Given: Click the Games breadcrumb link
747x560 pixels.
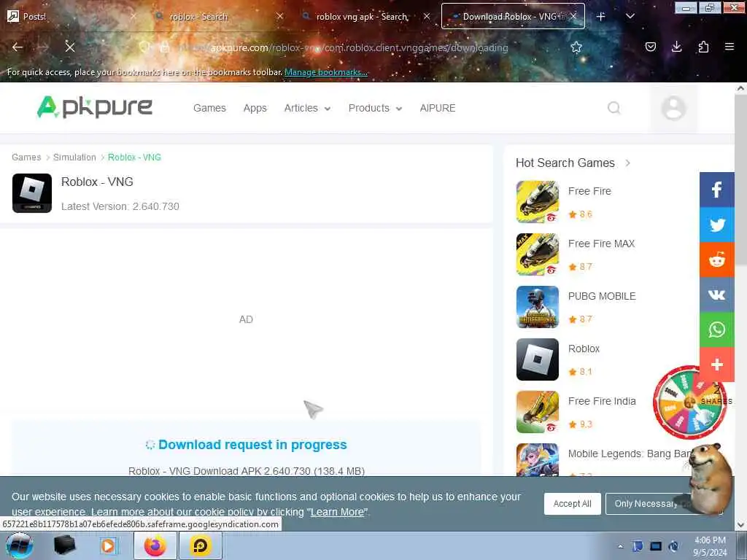Looking at the screenshot, I should click(26, 157).
